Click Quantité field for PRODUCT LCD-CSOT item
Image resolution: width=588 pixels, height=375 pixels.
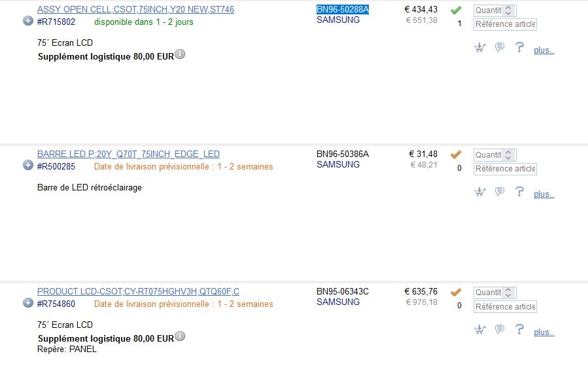[489, 293]
